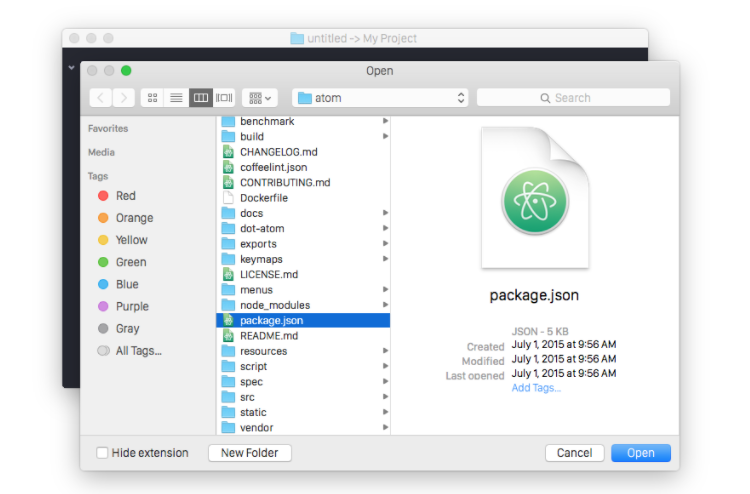750x494 pixels.
Task: Select the CONTRIBUTING.md file icon
Action: (x=228, y=183)
